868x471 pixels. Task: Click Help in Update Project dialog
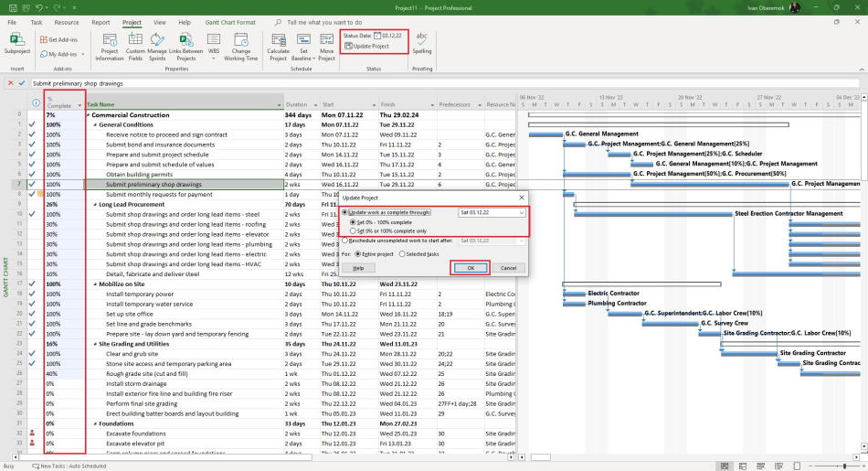358,268
